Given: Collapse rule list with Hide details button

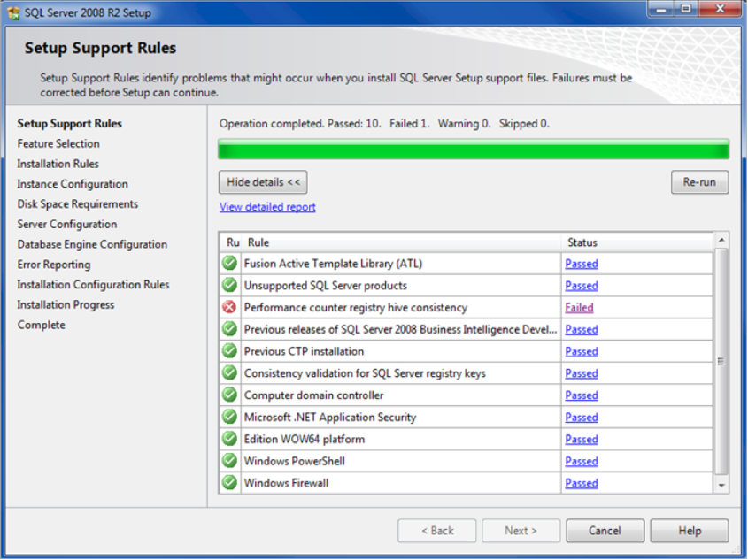Looking at the screenshot, I should (263, 182).
